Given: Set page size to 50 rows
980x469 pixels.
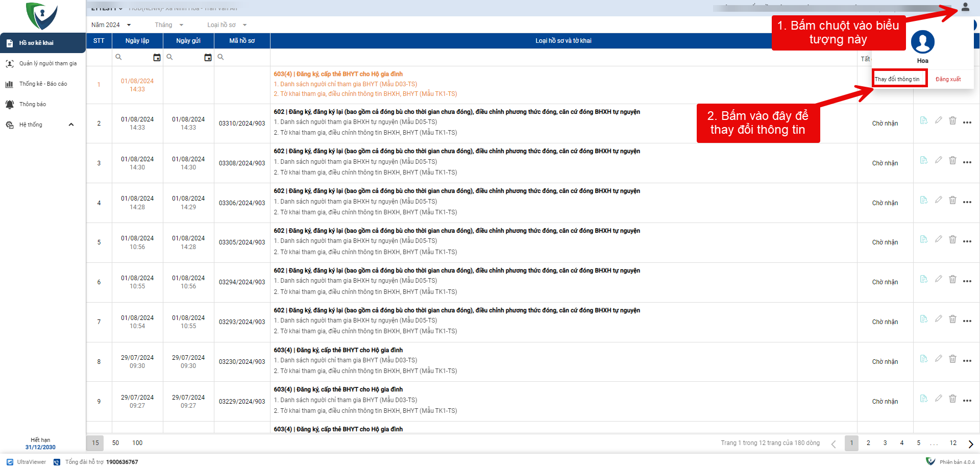Looking at the screenshot, I should point(115,443).
